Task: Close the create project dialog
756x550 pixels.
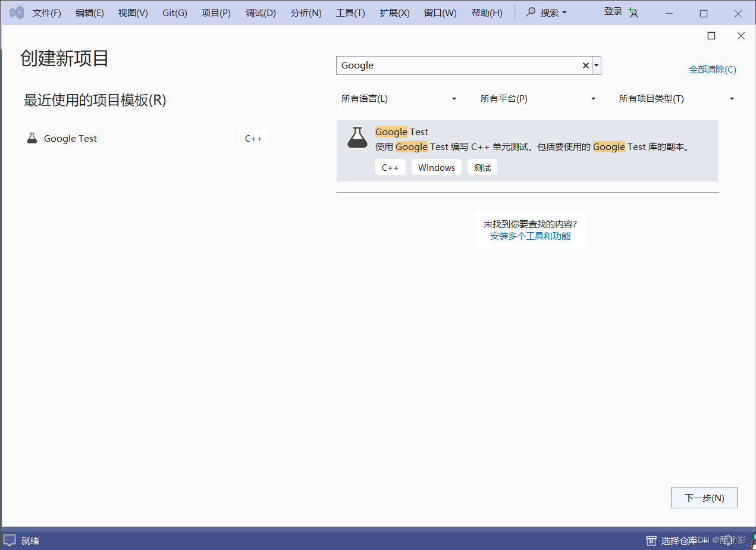Action: click(x=741, y=36)
